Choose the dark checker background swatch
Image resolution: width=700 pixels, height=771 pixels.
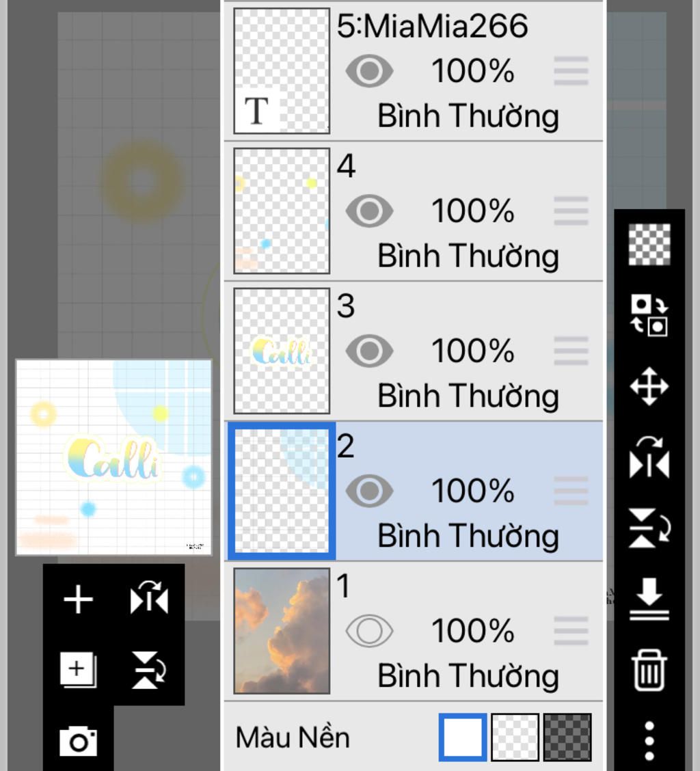(567, 738)
